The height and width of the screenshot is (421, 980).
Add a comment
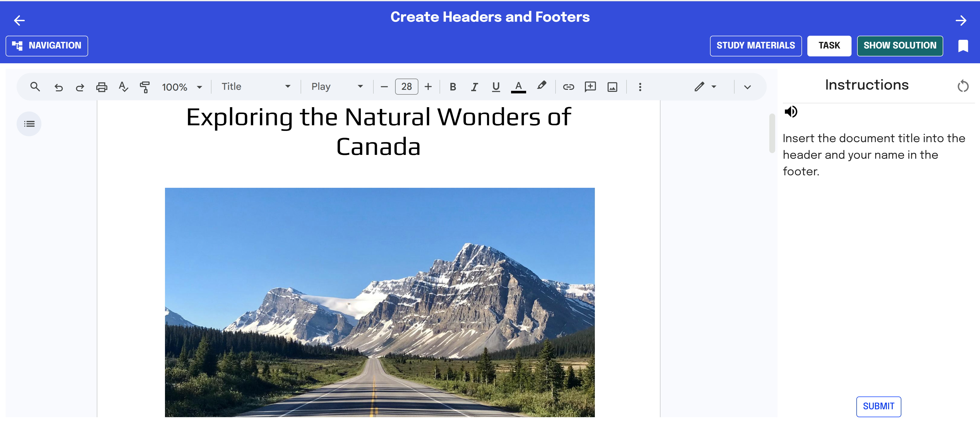(x=590, y=87)
